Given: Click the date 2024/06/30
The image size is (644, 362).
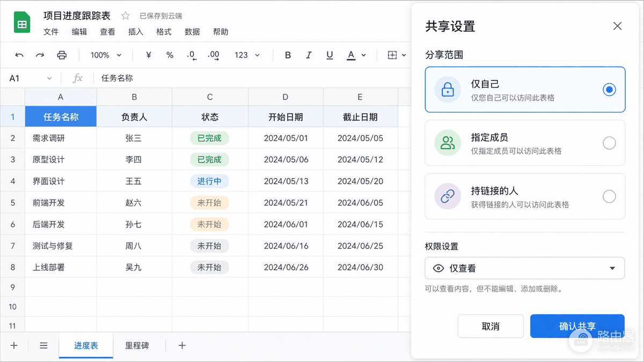Looking at the screenshot, I should (360, 267).
